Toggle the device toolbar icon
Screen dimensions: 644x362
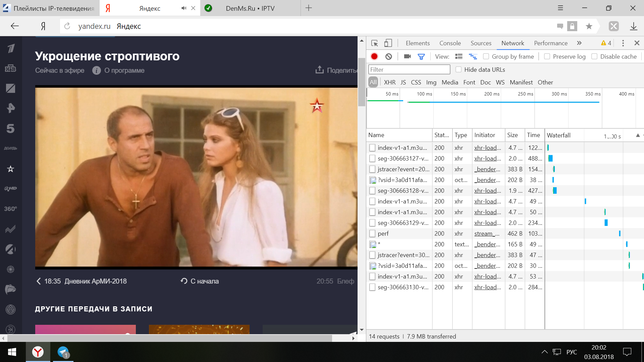point(388,43)
